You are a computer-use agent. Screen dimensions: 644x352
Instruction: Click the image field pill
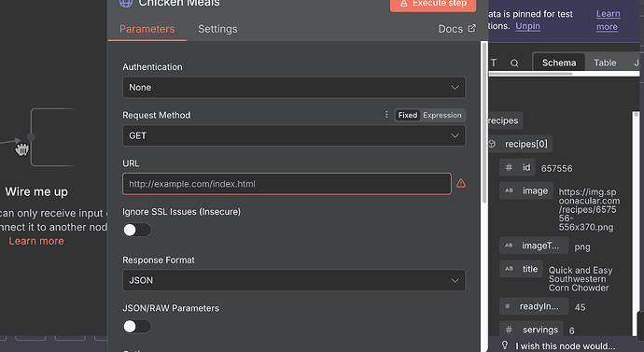click(526, 191)
